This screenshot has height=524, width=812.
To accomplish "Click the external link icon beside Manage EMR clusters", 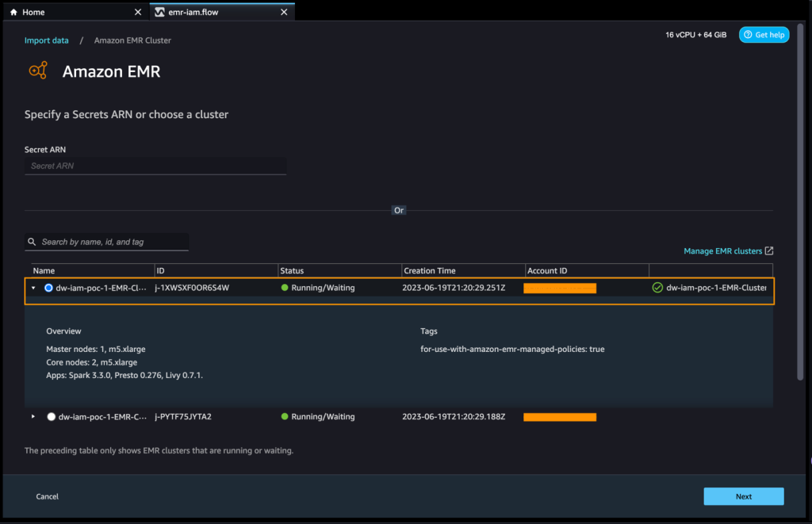I will pos(769,251).
